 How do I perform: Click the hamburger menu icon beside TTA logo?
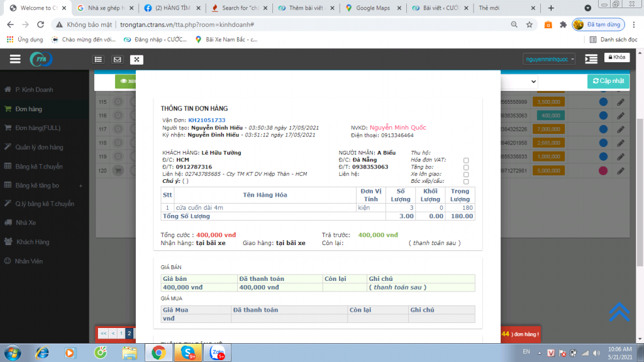[x=15, y=59]
